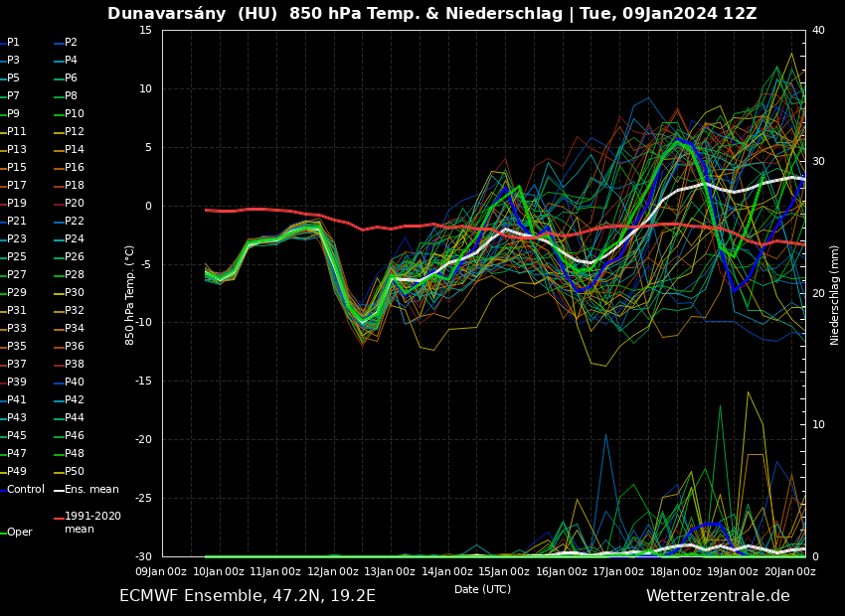Select the P37 legend entry
The height and width of the screenshot is (616, 845).
(x=17, y=365)
